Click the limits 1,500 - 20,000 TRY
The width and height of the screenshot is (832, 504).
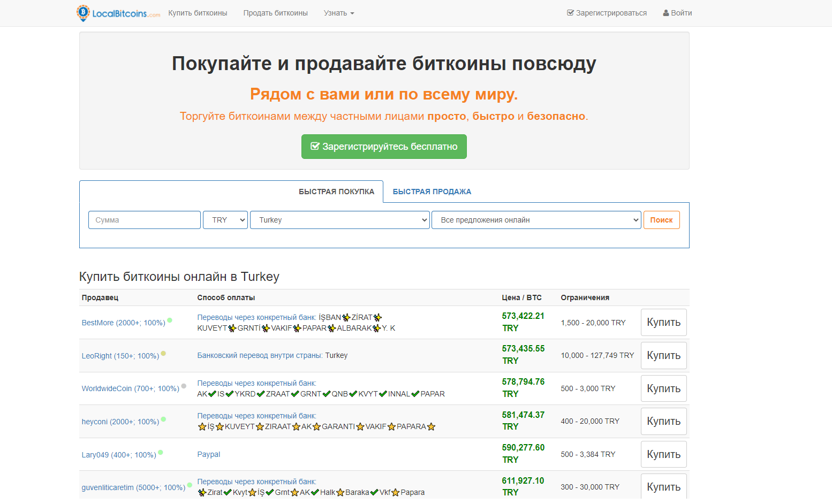pyautogui.click(x=593, y=323)
